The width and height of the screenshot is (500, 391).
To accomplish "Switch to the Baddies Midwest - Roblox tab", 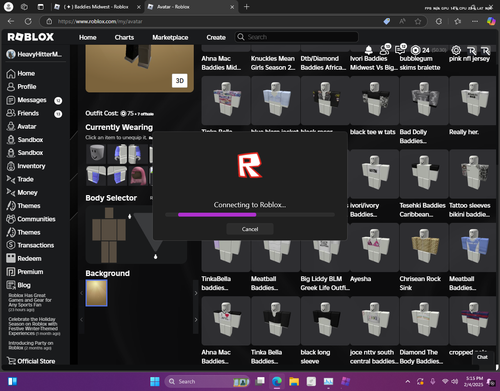I will tap(96, 7).
